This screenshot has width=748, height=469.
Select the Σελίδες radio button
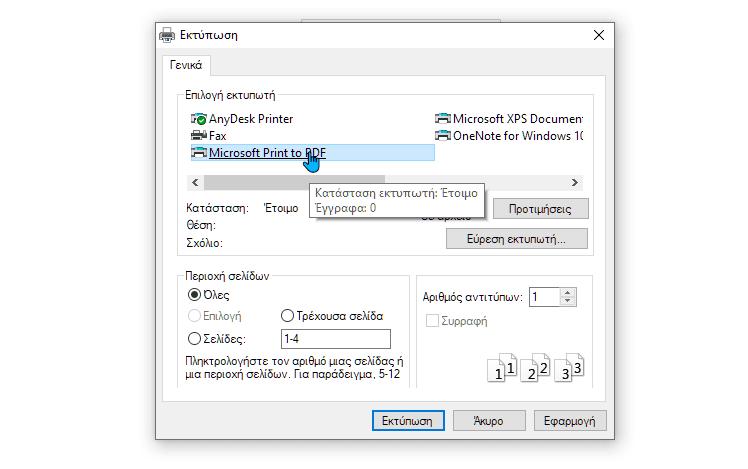point(194,339)
